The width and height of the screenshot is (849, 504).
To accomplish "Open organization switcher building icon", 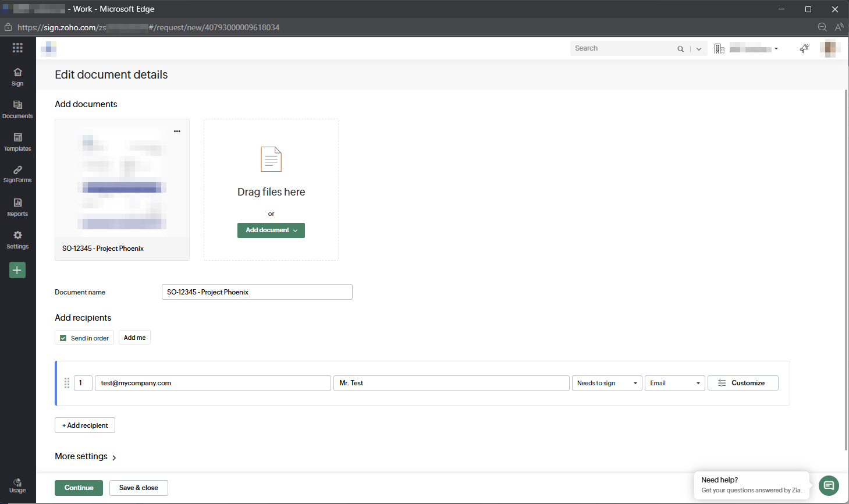I will 719,49.
